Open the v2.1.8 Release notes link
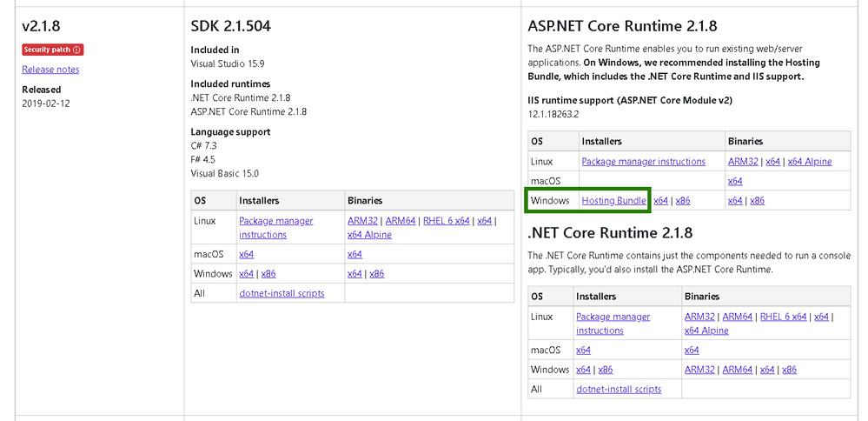The height and width of the screenshot is (421, 868). click(x=50, y=70)
